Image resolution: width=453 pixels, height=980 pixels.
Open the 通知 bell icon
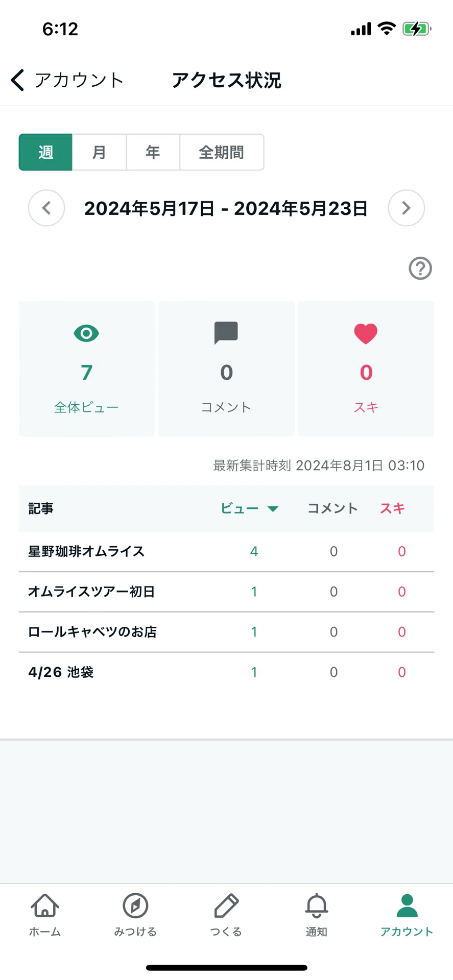point(317,906)
